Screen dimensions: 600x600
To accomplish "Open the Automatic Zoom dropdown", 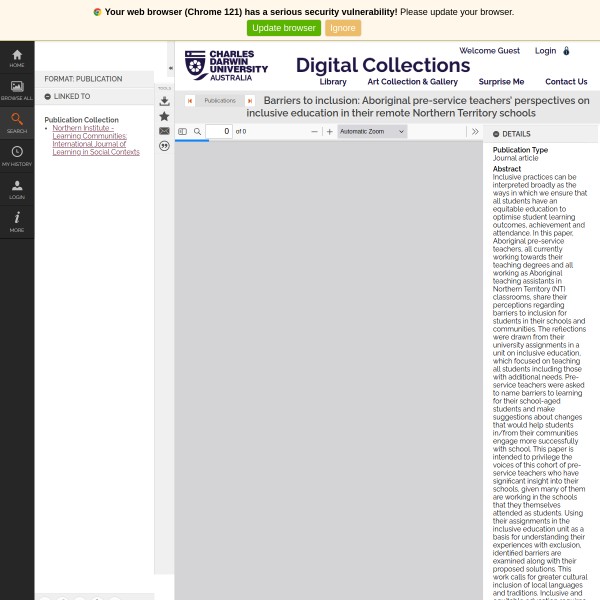I will 372,132.
